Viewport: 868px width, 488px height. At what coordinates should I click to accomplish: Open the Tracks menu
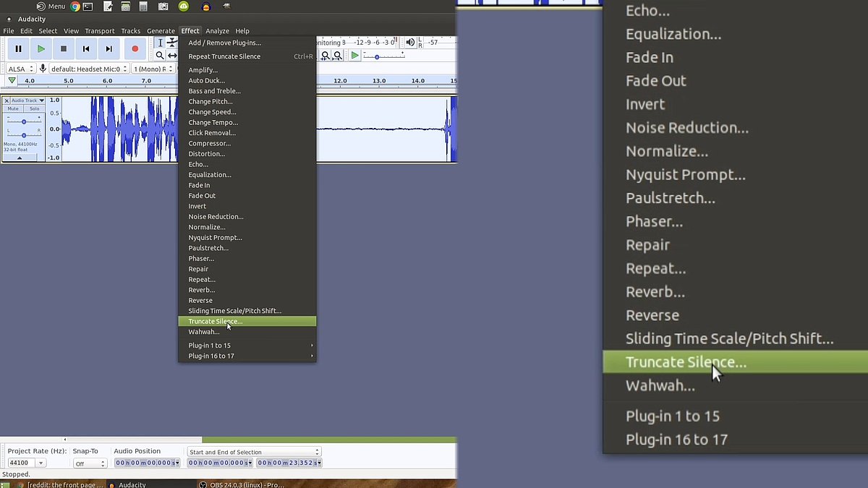click(x=131, y=31)
